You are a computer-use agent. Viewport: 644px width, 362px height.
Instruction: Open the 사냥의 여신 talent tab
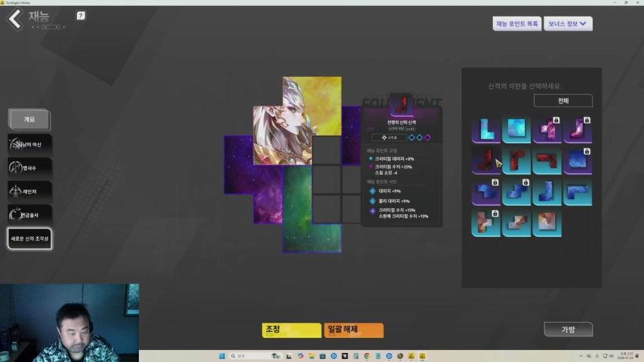[29, 145]
